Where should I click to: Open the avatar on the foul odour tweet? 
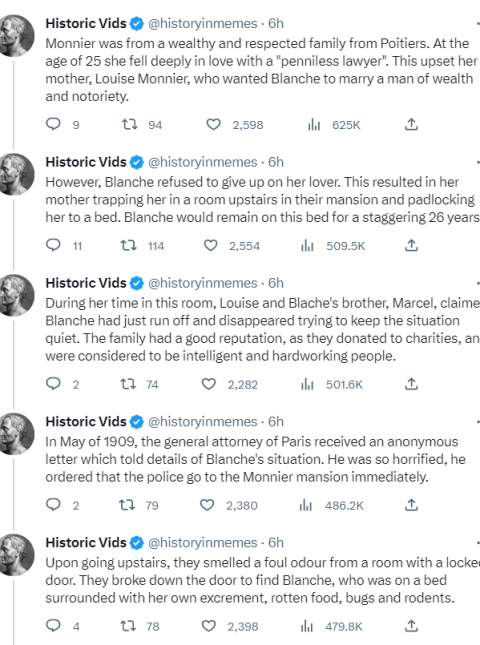pos(15,555)
